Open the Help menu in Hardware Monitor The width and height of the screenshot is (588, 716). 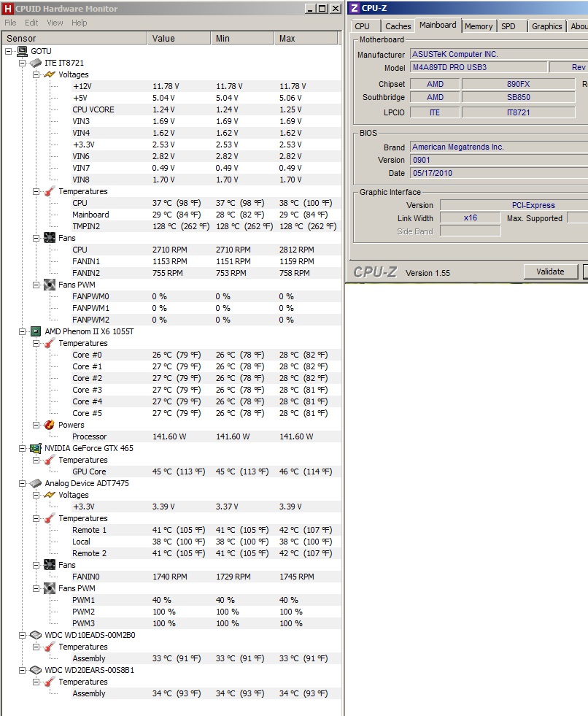click(x=79, y=23)
